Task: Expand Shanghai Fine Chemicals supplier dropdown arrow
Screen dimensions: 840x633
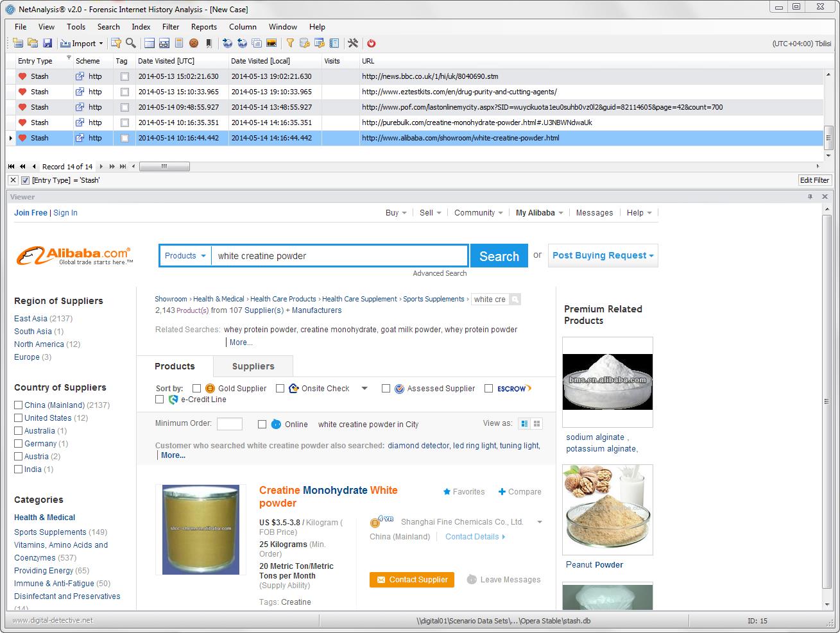Action: [540, 522]
